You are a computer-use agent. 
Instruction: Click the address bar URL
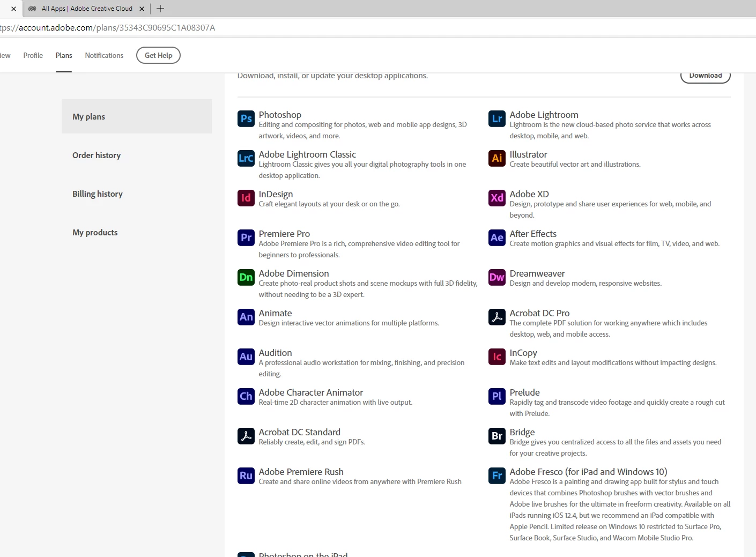coord(107,28)
